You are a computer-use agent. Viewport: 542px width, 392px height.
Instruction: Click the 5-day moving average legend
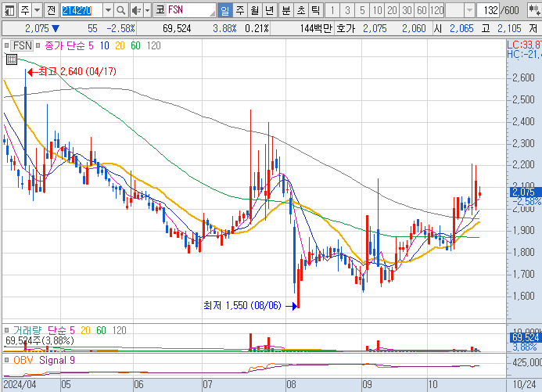91,45
